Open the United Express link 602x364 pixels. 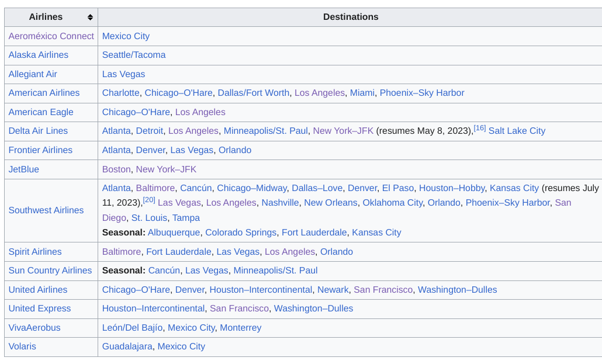(40, 308)
